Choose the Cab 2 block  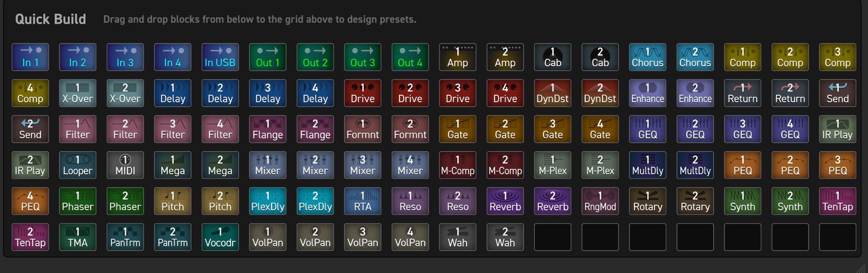click(600, 57)
